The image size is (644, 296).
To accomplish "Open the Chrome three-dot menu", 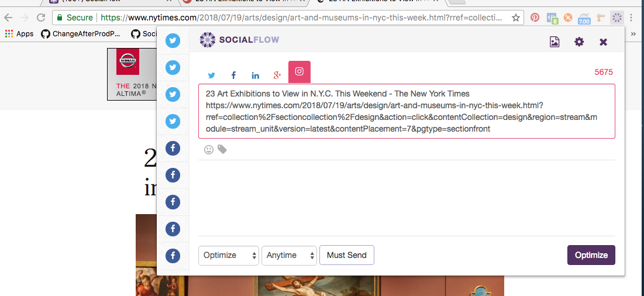I will point(632,18).
